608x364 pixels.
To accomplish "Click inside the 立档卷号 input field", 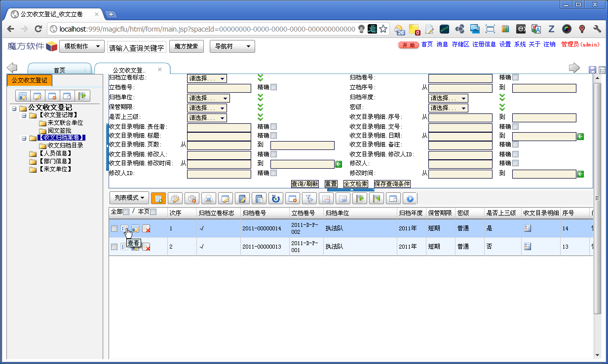I will click(x=219, y=88).
